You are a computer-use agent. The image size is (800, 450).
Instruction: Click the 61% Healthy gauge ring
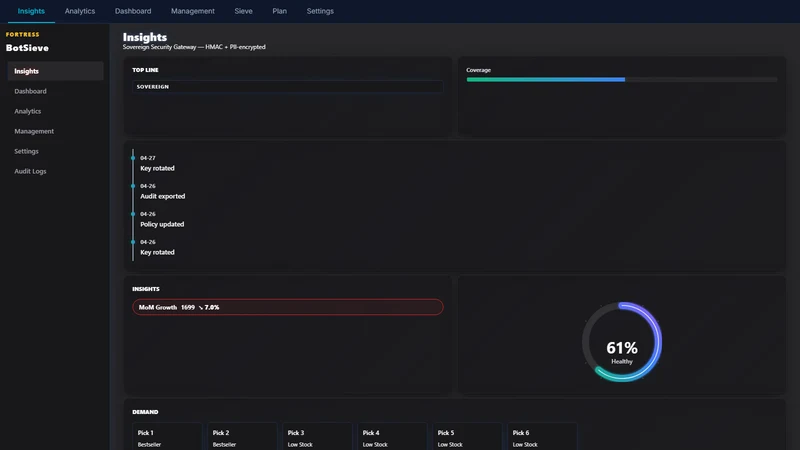pos(622,342)
